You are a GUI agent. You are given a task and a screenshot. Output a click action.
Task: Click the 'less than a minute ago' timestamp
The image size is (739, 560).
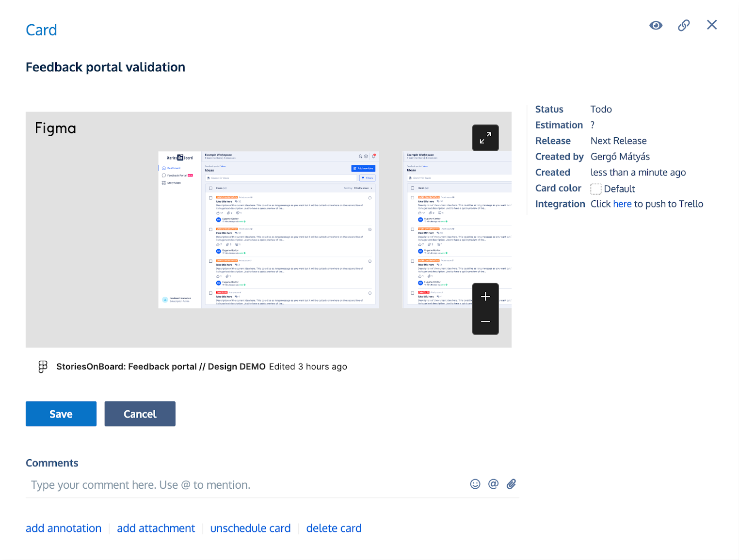[638, 172]
